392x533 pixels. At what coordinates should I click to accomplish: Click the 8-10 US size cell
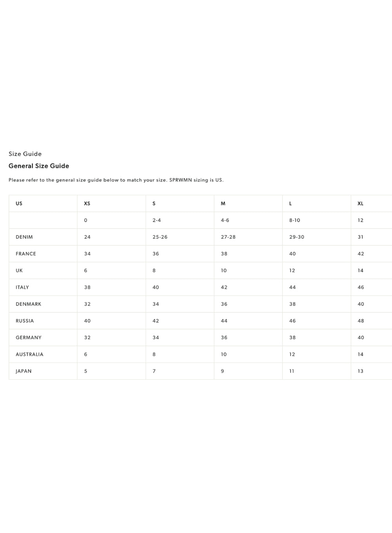point(295,220)
